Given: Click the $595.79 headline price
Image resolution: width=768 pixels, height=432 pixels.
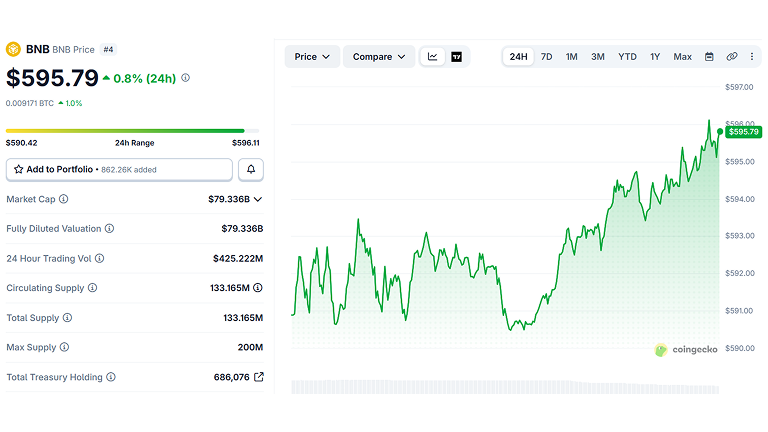Looking at the screenshot, I should coord(52,78).
